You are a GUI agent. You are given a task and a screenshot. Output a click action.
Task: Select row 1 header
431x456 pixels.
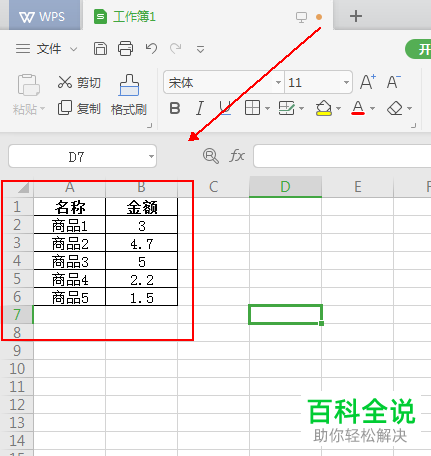[17, 207]
